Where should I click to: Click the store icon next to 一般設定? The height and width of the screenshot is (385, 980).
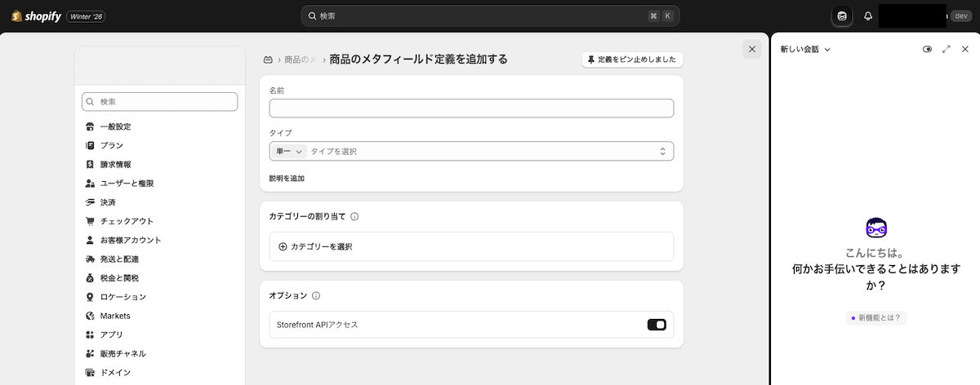[90, 126]
